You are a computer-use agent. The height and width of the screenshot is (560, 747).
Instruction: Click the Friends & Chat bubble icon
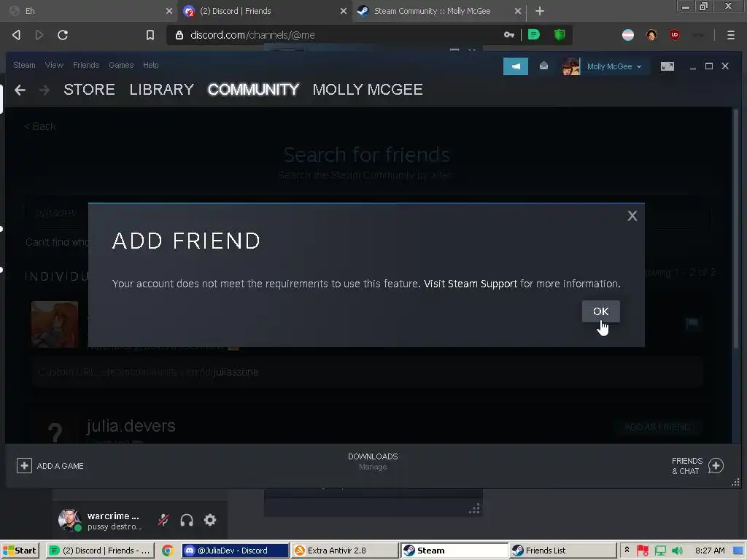(x=716, y=466)
